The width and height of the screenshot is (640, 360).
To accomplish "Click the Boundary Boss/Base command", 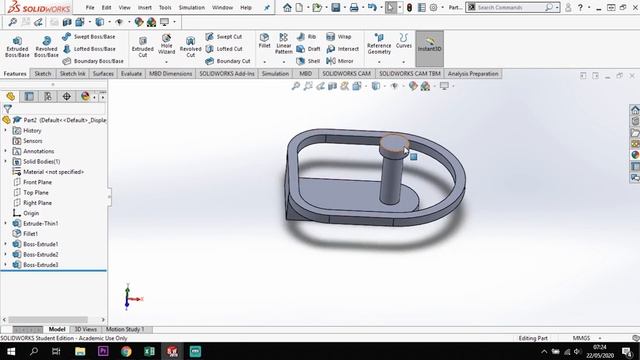I will point(93,61).
